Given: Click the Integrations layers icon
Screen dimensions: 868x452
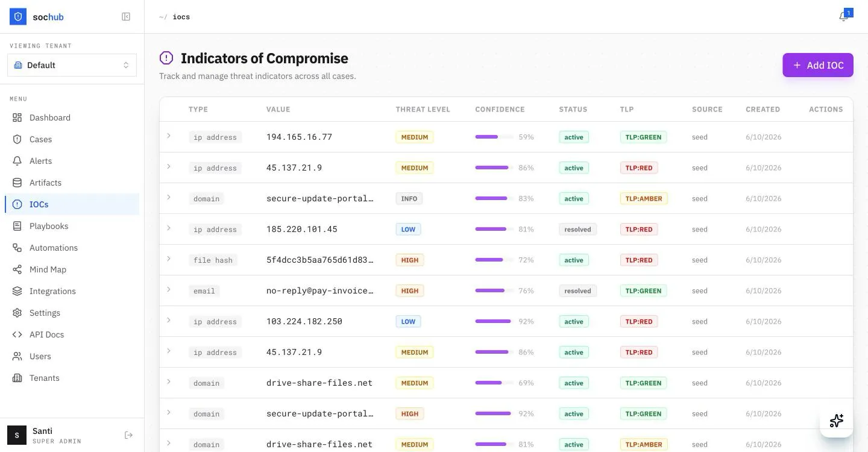Looking at the screenshot, I should (x=17, y=291).
